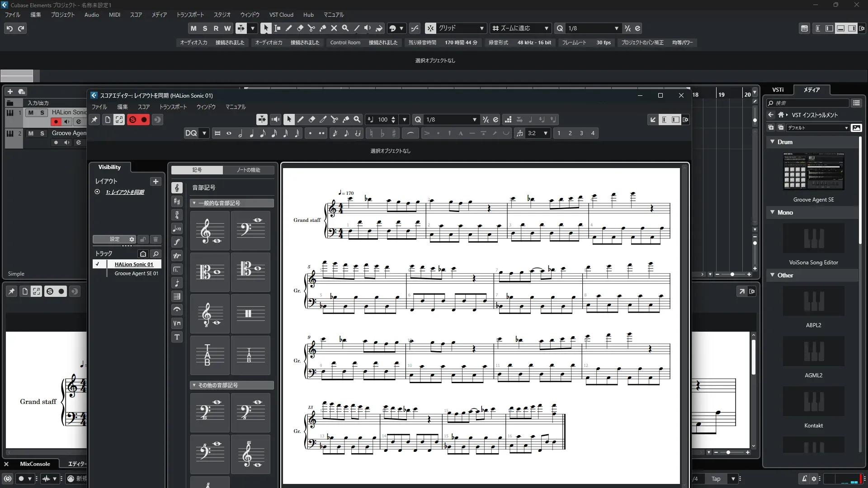
Task: Select the layout 1 radio button
Action: (97, 192)
